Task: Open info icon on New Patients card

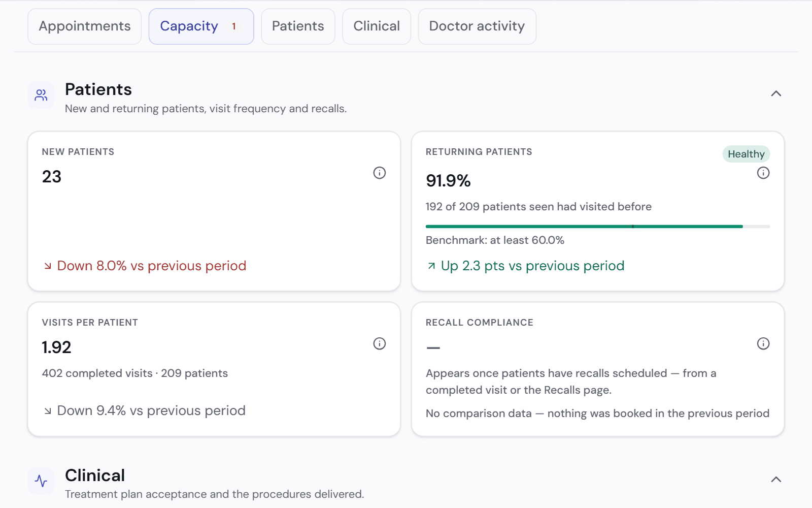Action: click(x=380, y=173)
